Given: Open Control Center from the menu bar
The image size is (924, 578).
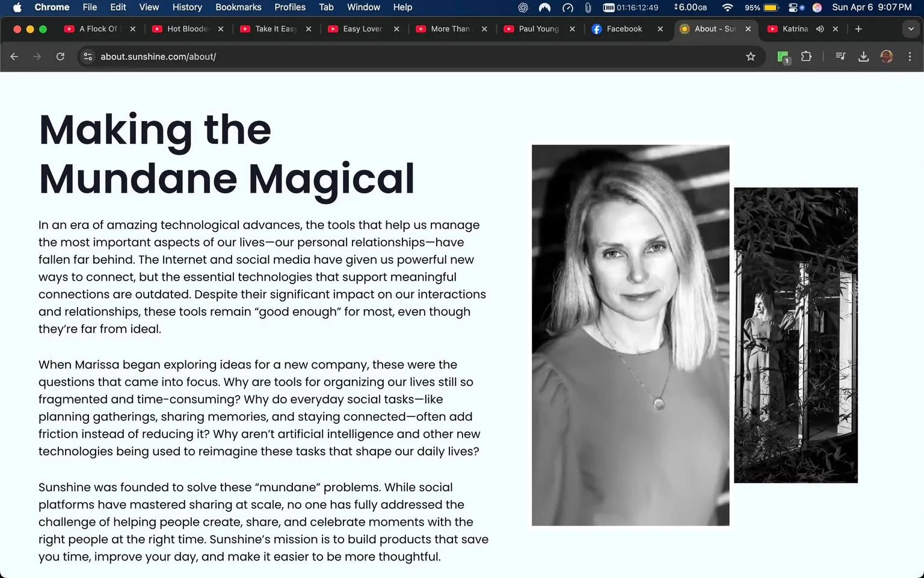Looking at the screenshot, I should (x=793, y=7).
